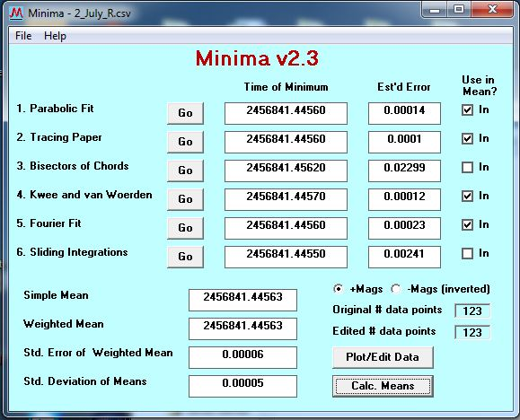520x420 pixels.
Task: Click Tracing Paper time of minimum field
Action: pyautogui.click(x=286, y=142)
